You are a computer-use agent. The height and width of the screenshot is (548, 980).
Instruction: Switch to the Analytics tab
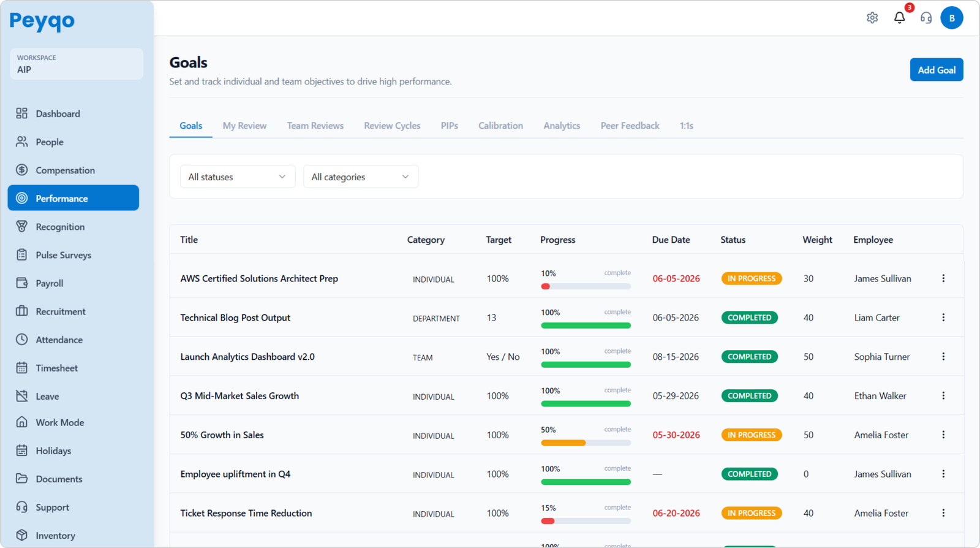point(562,126)
